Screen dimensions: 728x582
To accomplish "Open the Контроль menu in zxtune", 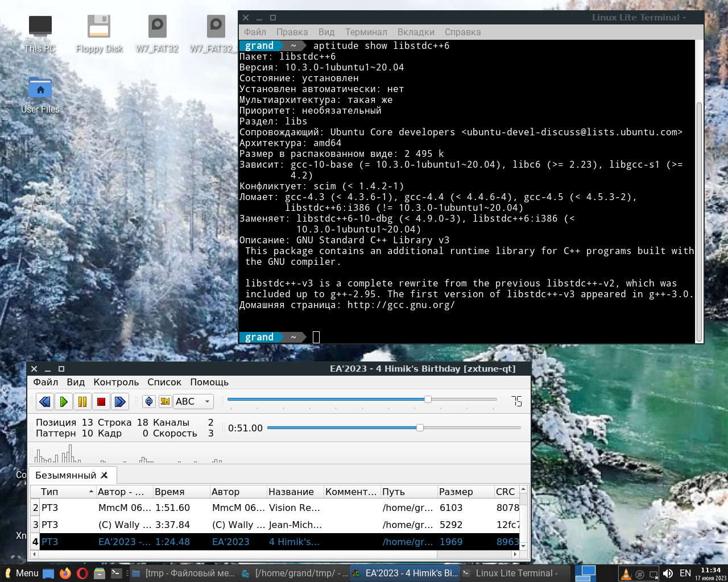I will (116, 382).
